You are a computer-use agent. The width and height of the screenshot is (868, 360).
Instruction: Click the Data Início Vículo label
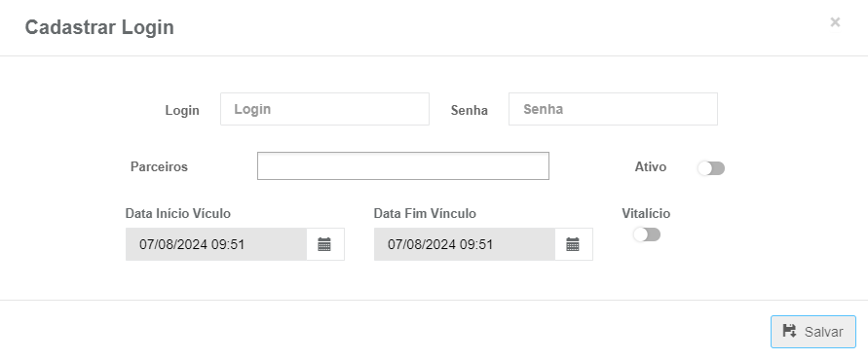click(x=177, y=213)
